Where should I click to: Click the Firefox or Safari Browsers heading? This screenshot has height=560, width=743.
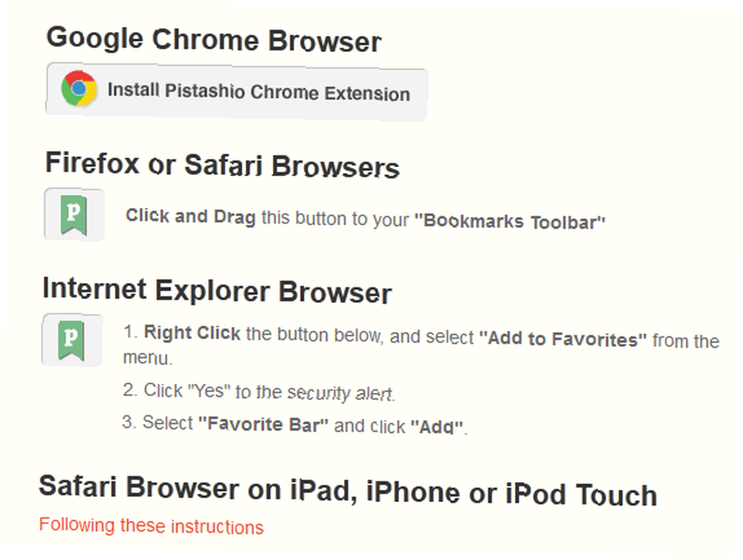coord(222,165)
